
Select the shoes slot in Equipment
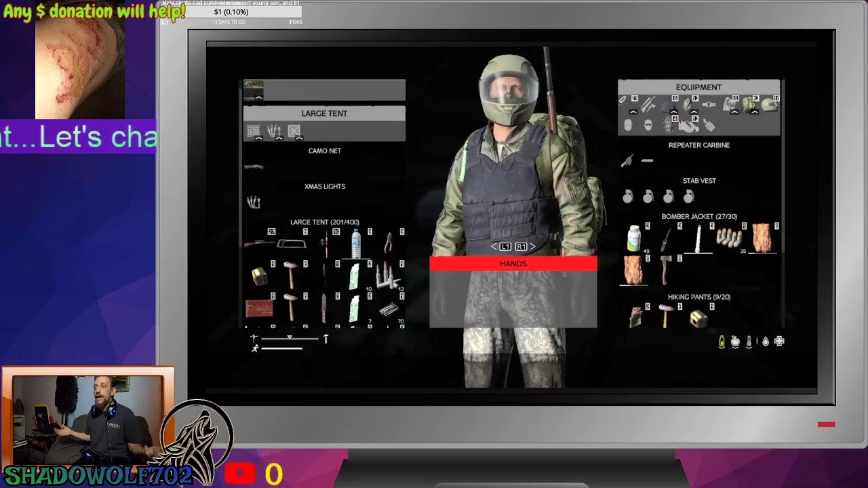click(689, 126)
